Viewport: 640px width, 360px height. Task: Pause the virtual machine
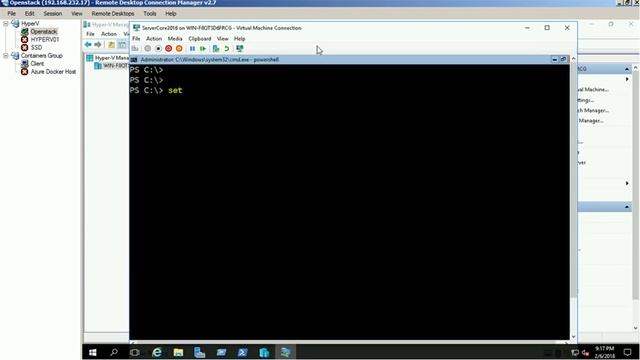click(192, 49)
